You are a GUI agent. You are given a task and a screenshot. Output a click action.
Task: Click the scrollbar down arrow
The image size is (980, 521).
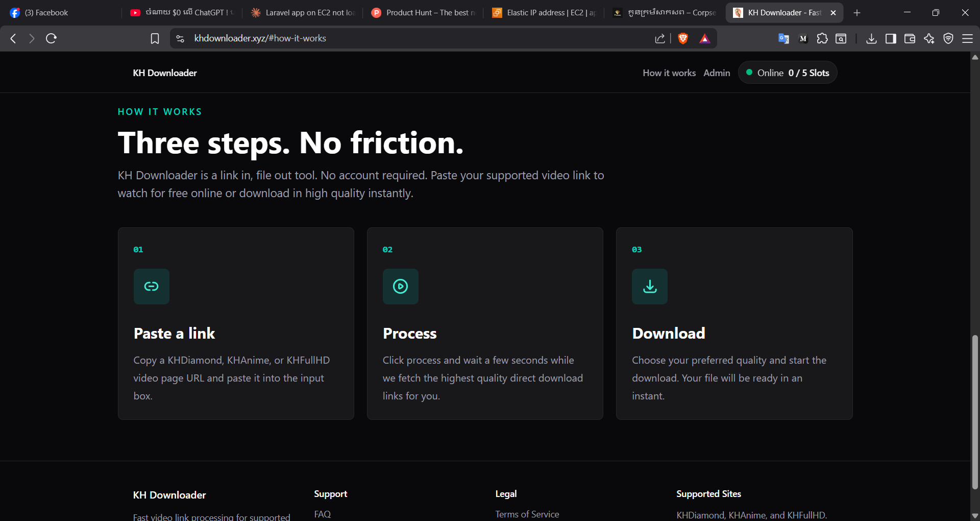(x=975, y=516)
